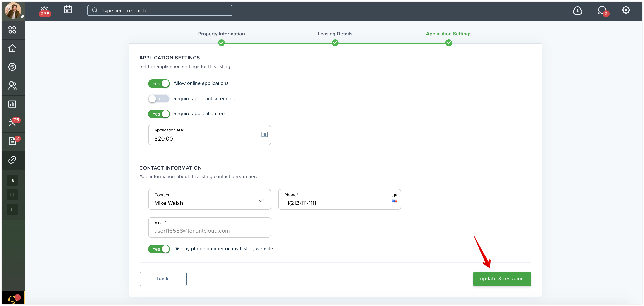Click the 'Require application fee' label
This screenshot has width=644, height=306.
199,114
